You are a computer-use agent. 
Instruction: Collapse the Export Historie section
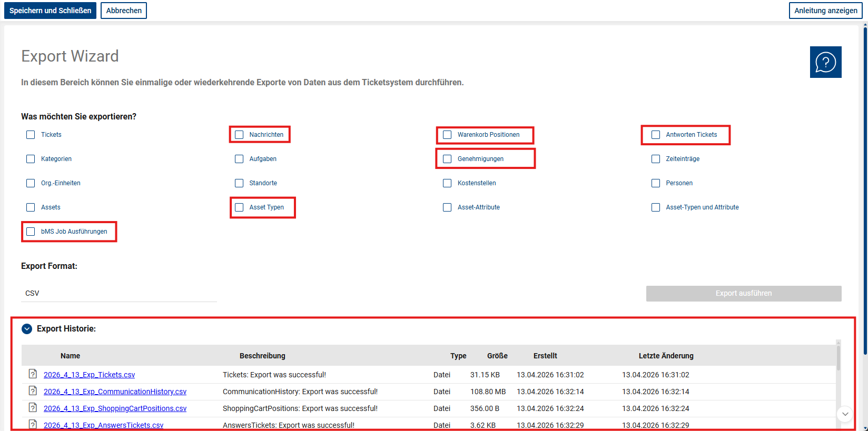coord(27,329)
